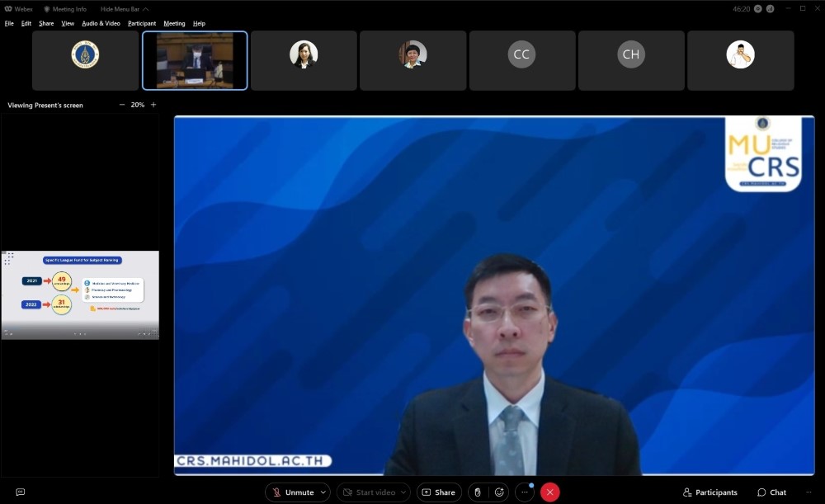The height and width of the screenshot is (504, 825).
Task: Select the CC participant video tile
Action: tap(521, 60)
